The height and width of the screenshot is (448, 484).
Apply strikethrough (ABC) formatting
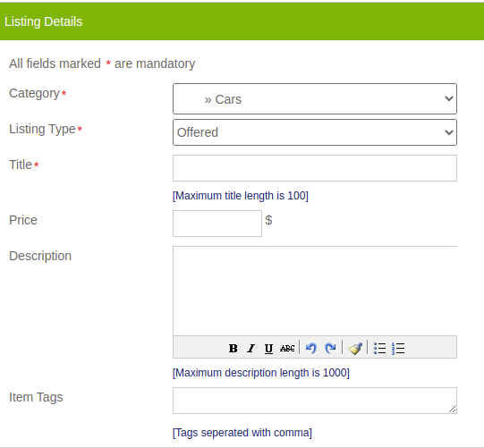click(287, 349)
